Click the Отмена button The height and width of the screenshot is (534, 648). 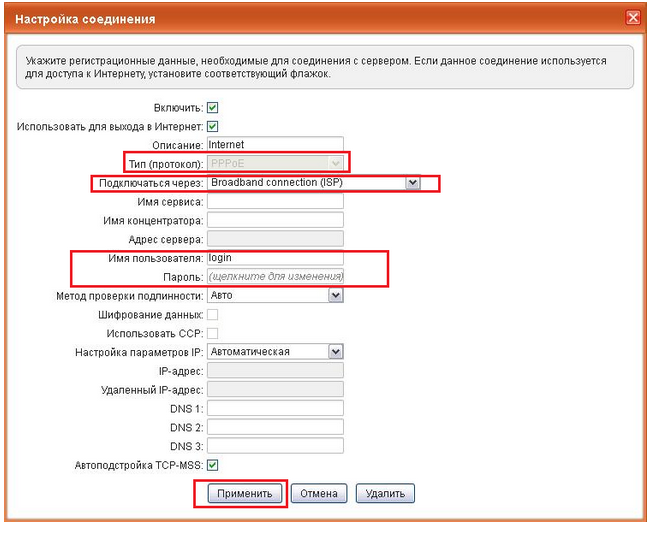pos(319,493)
